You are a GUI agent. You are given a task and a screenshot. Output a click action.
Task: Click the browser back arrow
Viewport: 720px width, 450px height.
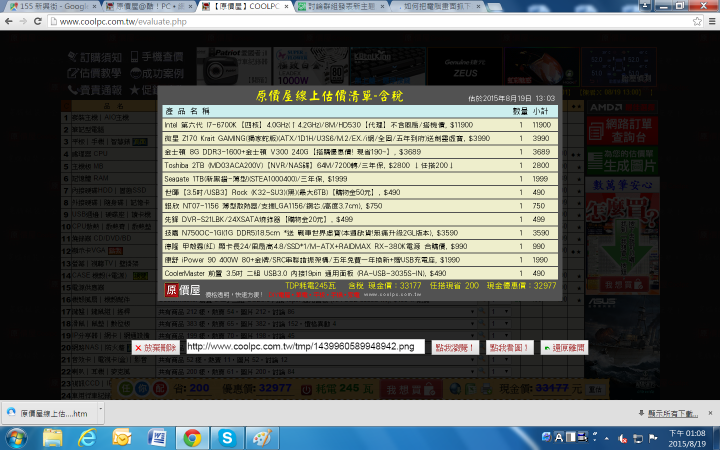click(x=8, y=21)
